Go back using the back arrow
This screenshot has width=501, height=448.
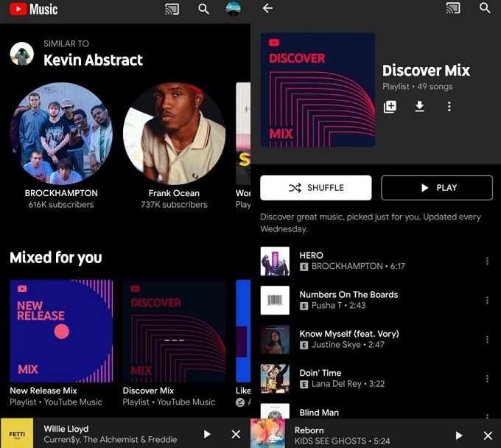point(267,8)
